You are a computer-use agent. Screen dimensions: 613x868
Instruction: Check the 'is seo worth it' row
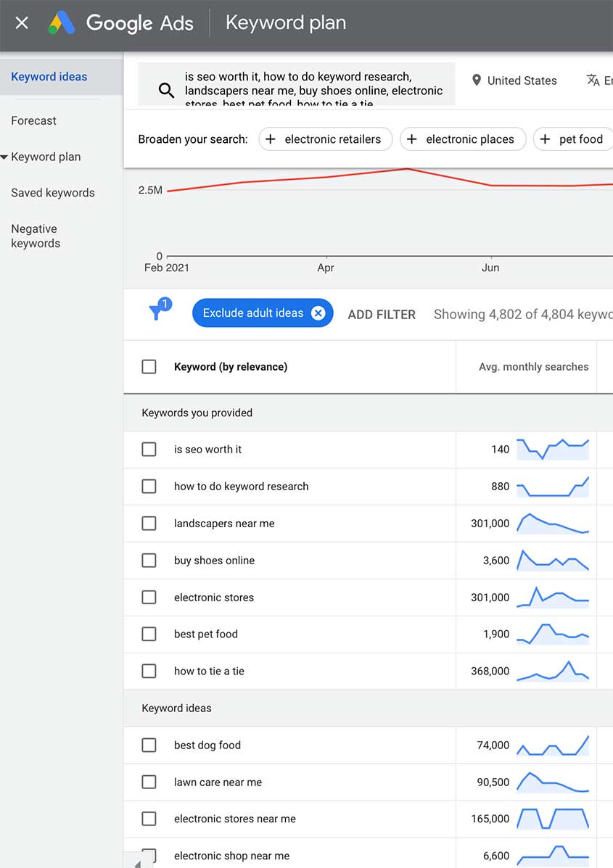149,449
